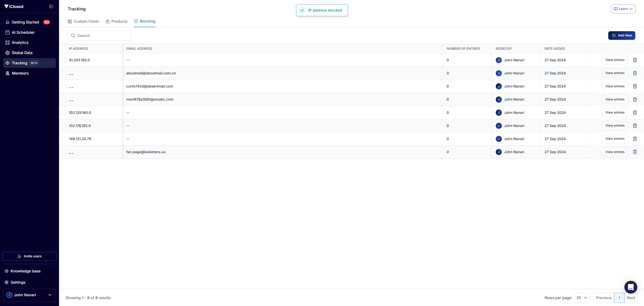Tick the checkbox for aboutmail@aboutmail.com.cn
The height and width of the screenshot is (306, 644).
tap(65, 73)
